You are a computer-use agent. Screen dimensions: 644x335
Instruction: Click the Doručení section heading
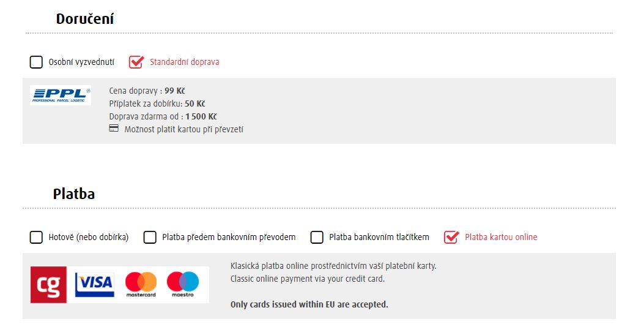[x=85, y=19]
